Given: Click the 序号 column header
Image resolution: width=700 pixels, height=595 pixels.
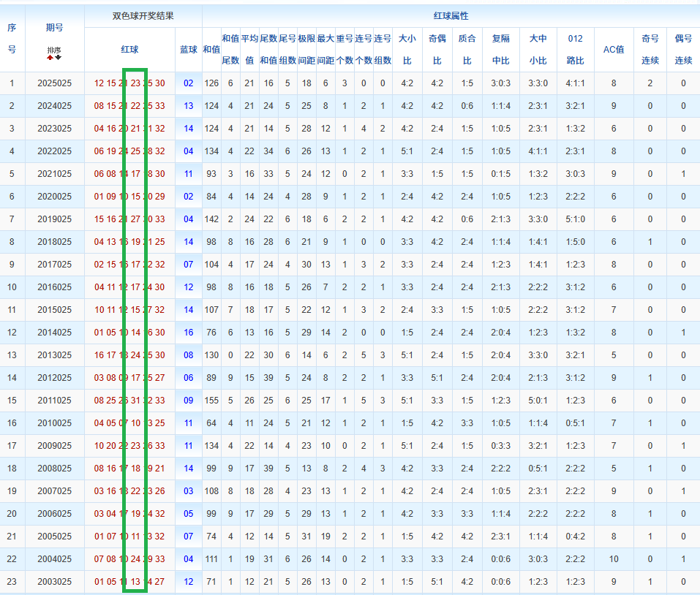Looking at the screenshot, I should [12, 38].
